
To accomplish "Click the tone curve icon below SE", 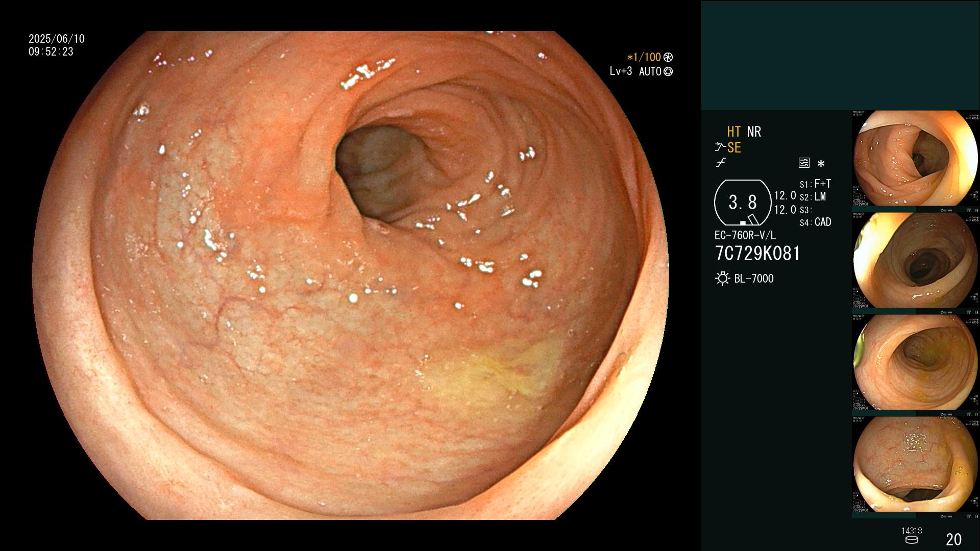I will tap(721, 163).
